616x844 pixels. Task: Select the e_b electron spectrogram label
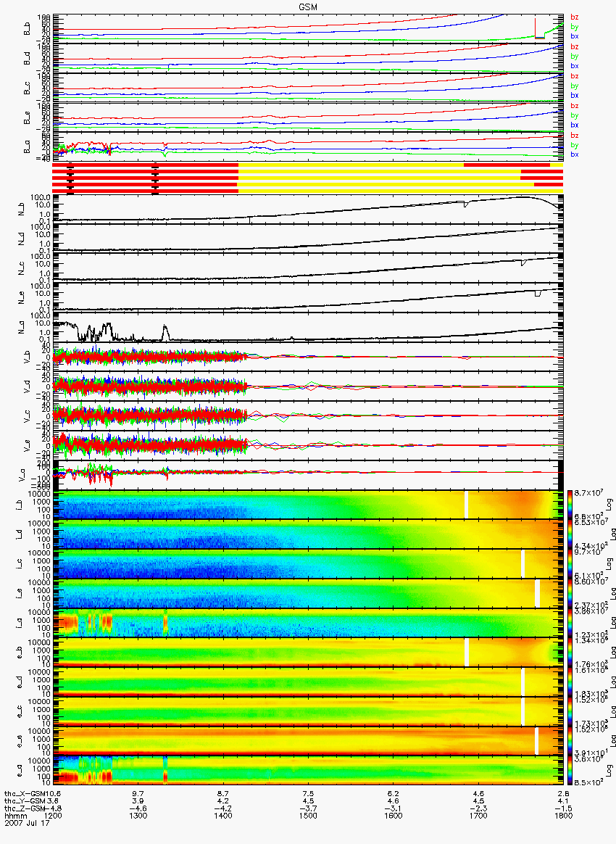(19, 653)
